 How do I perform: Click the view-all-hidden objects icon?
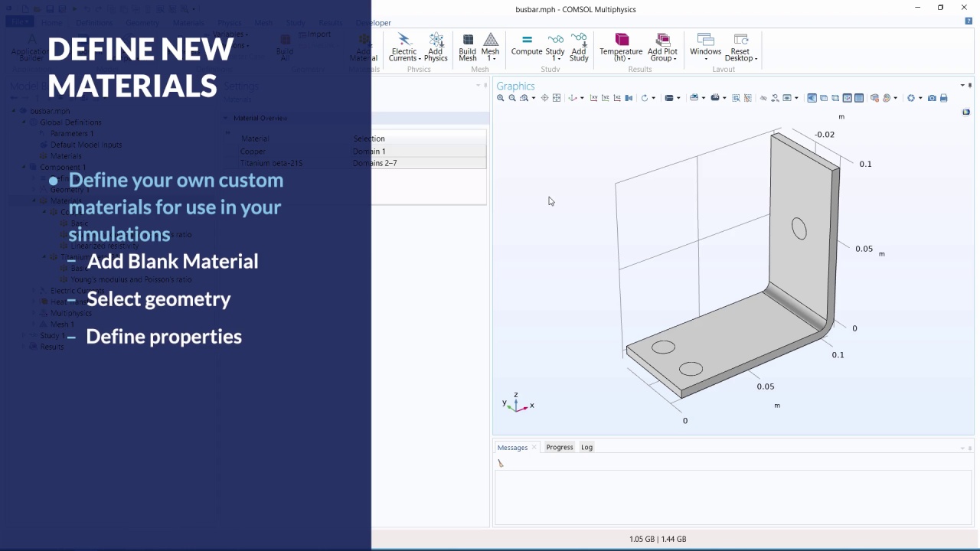tap(786, 98)
